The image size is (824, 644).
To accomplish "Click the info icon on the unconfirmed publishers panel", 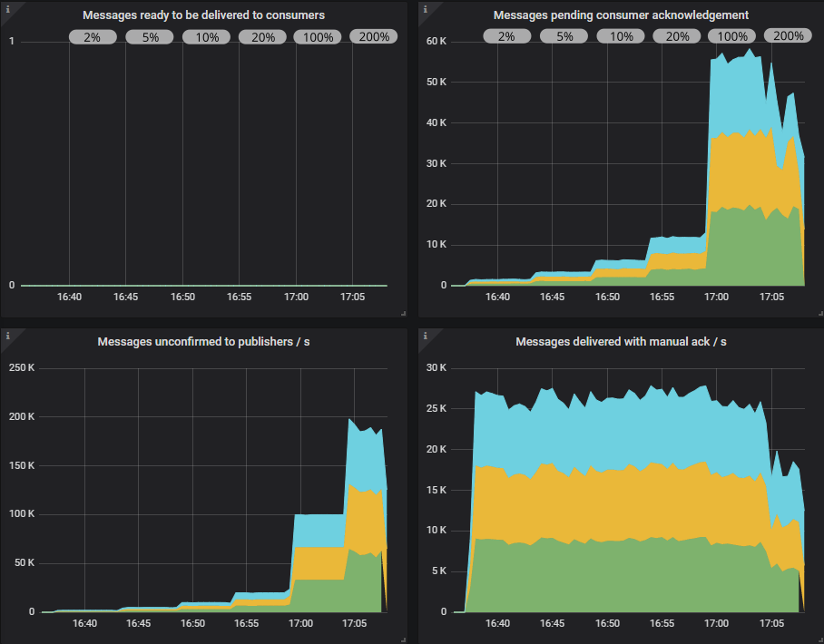I will [9, 335].
